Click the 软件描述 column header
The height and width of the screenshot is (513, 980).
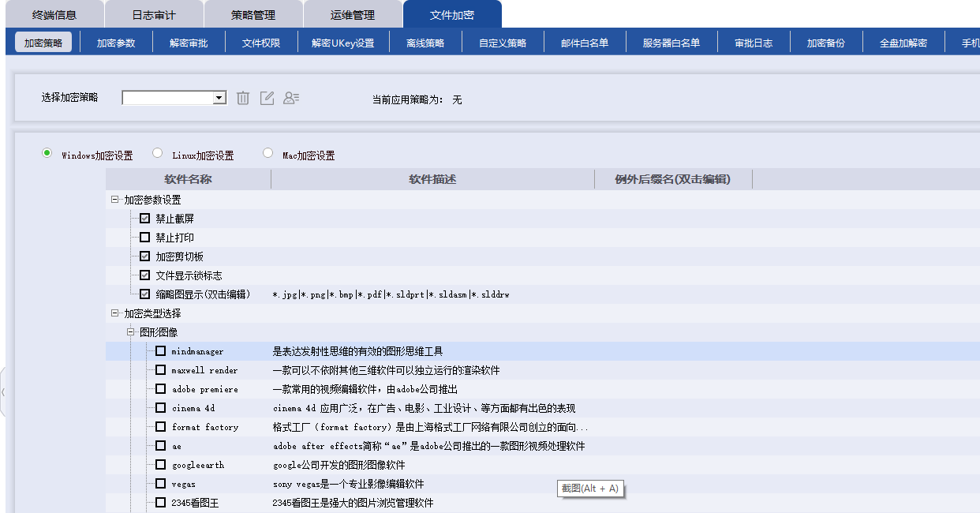coord(432,179)
